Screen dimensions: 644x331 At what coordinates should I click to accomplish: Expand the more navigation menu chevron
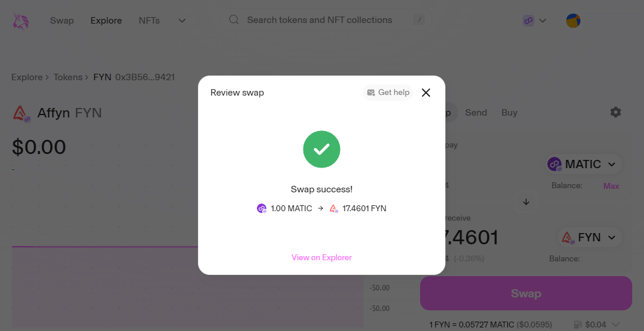point(182,21)
